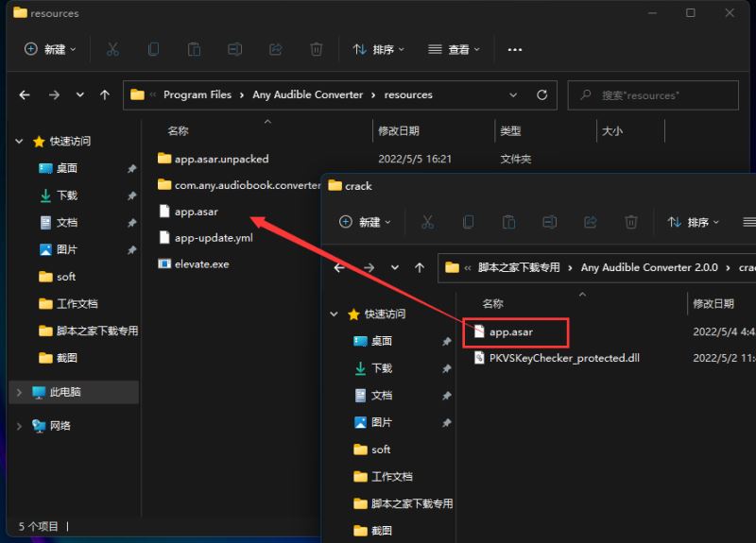Open 新建 dropdown in crack window

click(365, 222)
